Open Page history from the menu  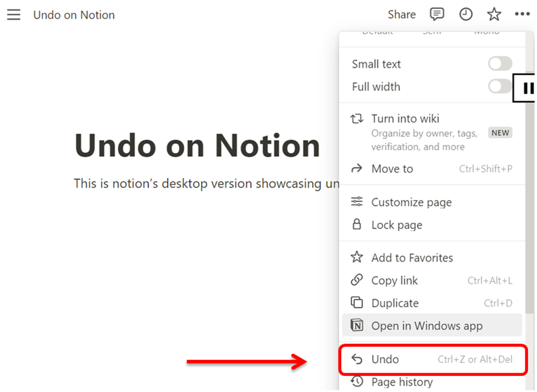click(x=432, y=381)
